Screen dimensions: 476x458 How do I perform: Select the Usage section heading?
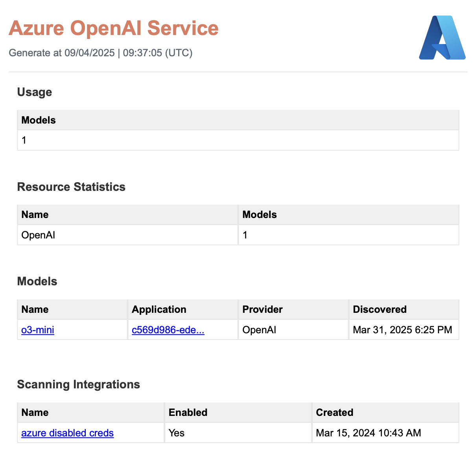(x=35, y=92)
